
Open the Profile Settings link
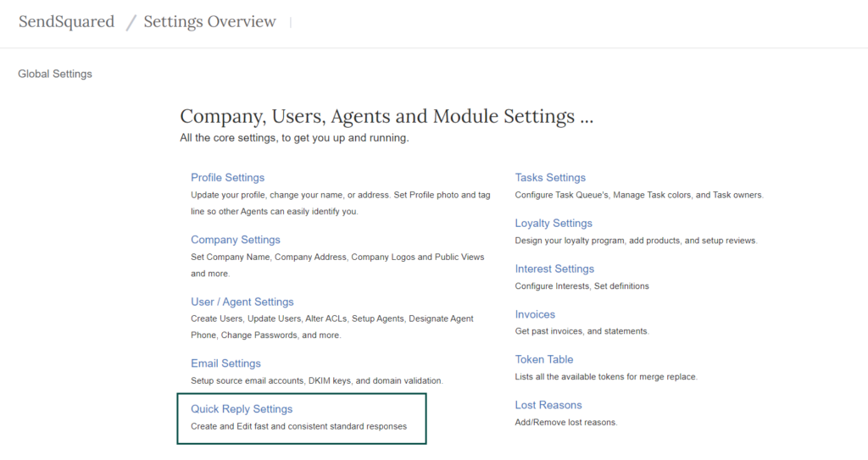tap(227, 178)
